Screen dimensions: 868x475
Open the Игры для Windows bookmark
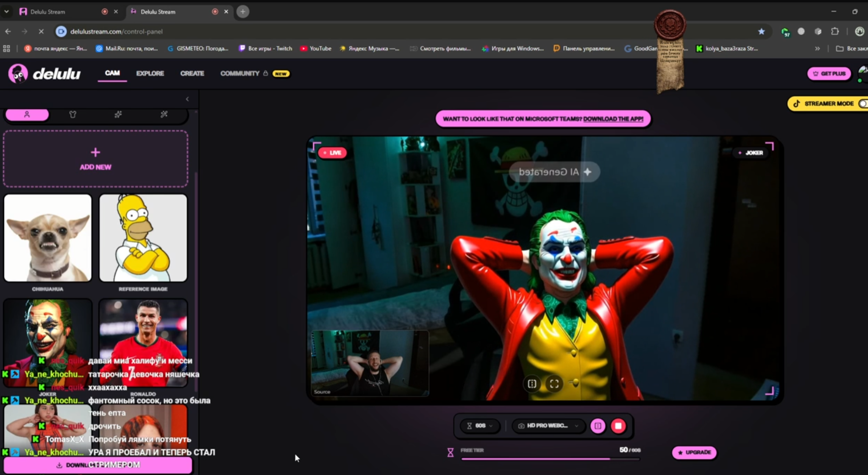click(x=513, y=49)
